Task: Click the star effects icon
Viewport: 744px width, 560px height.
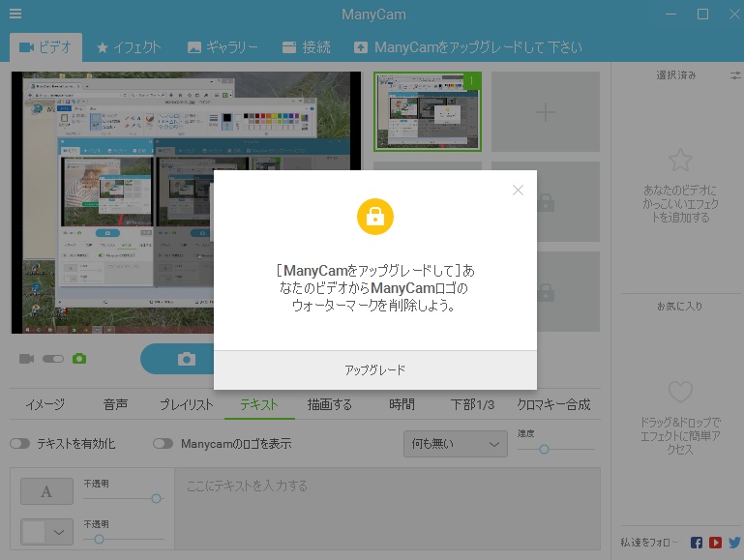Action: coord(680,160)
